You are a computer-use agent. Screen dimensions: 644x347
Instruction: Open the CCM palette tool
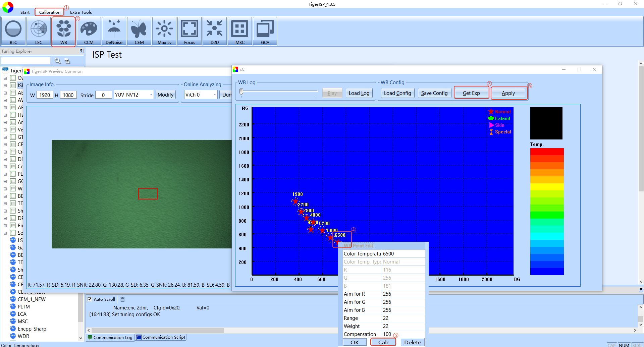click(89, 31)
